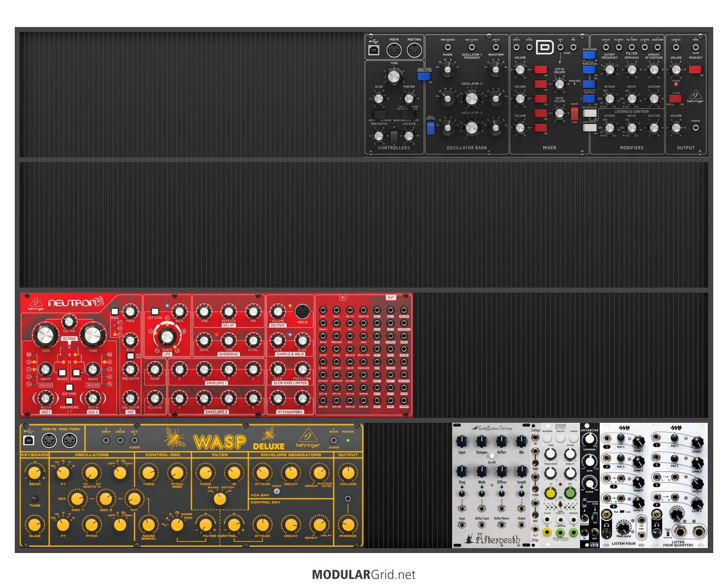
Task: Click the Wasp Deluxe Glide knob
Action: coord(34,525)
